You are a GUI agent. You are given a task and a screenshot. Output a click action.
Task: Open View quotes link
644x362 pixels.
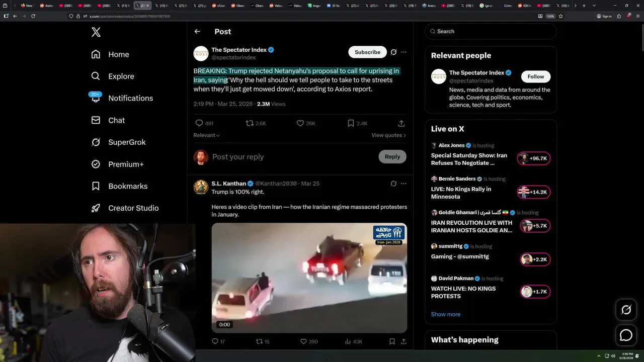click(388, 135)
